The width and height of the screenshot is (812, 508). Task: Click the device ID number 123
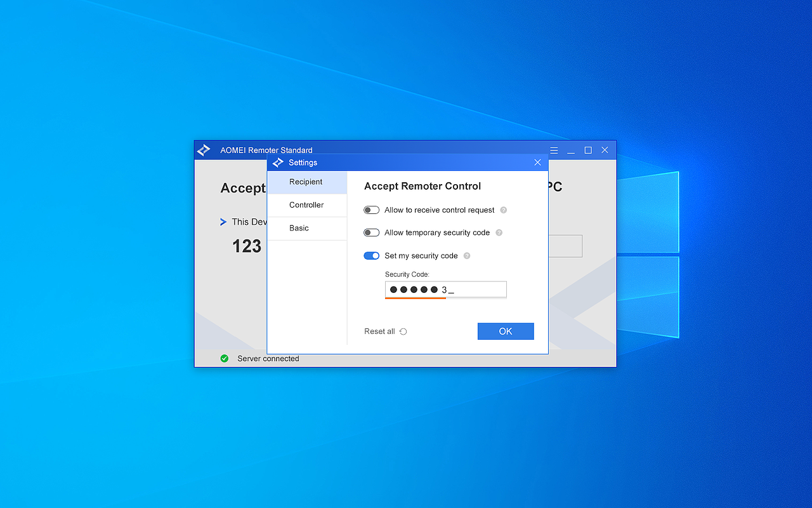coord(247,246)
